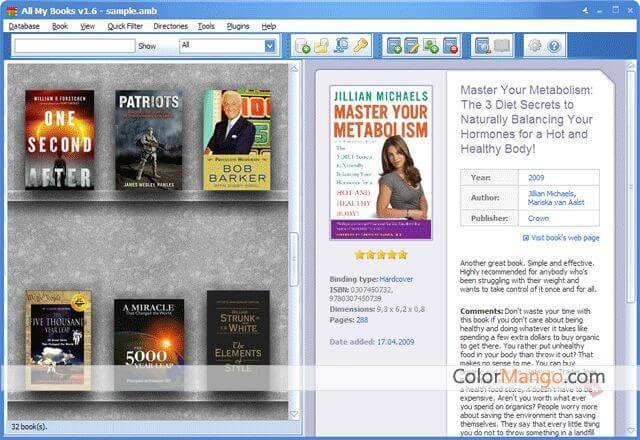
Task: Click the Add book toolbar icon
Action: click(394, 46)
